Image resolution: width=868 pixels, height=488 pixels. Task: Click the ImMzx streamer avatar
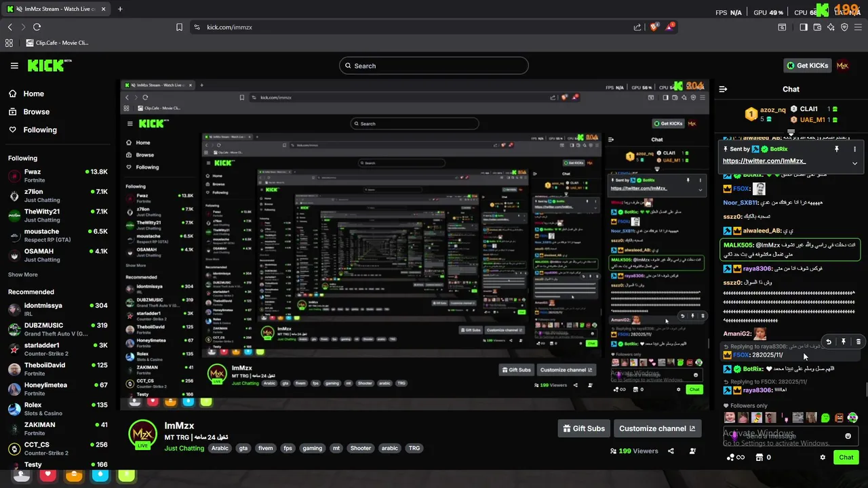(x=143, y=434)
